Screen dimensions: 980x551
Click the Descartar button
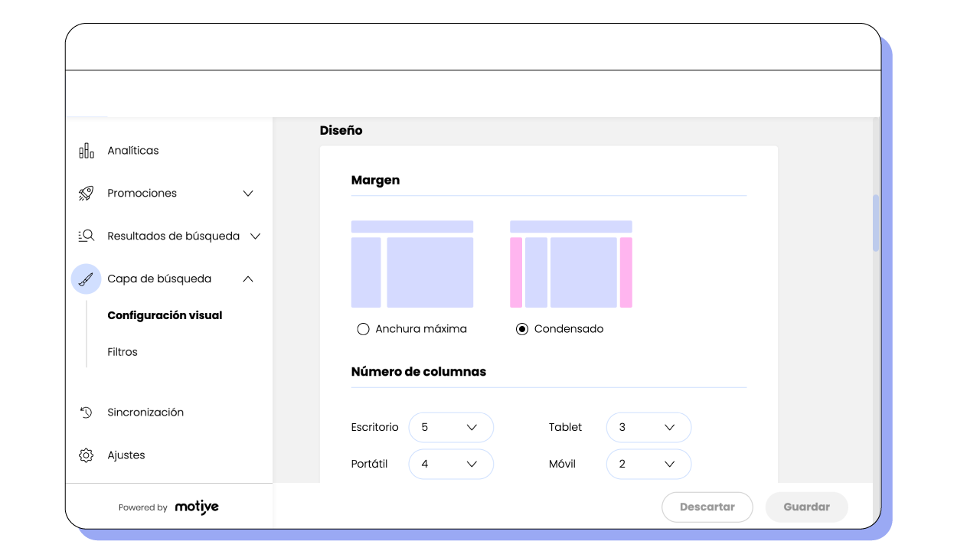(x=707, y=507)
